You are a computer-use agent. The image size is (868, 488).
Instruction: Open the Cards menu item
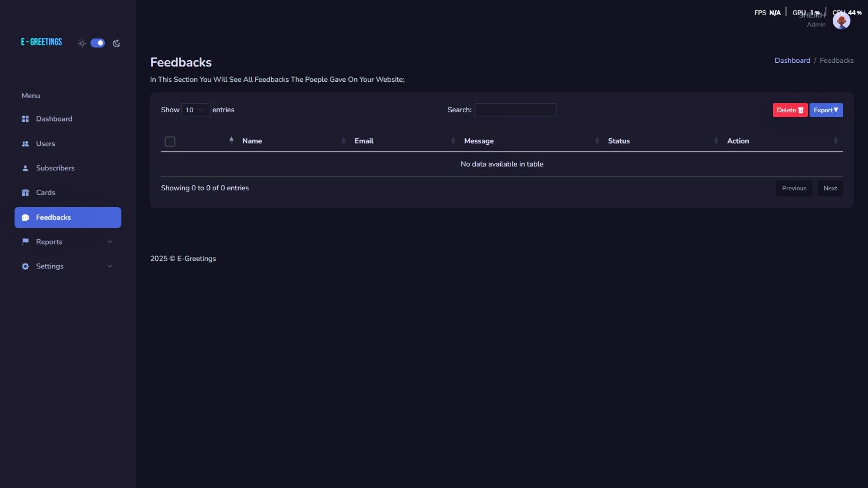click(x=68, y=192)
